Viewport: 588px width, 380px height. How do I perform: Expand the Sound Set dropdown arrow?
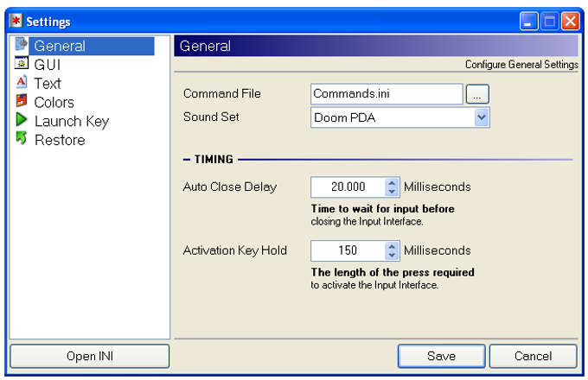coord(482,117)
